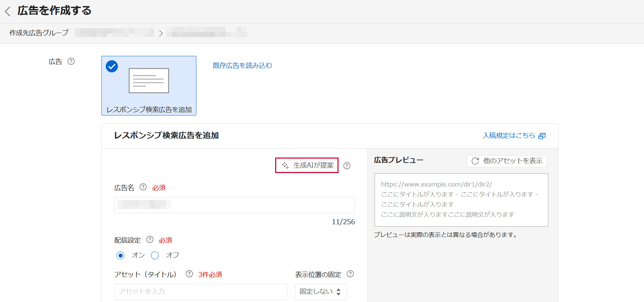Click the blue checkmark on the ad card

pos(112,66)
